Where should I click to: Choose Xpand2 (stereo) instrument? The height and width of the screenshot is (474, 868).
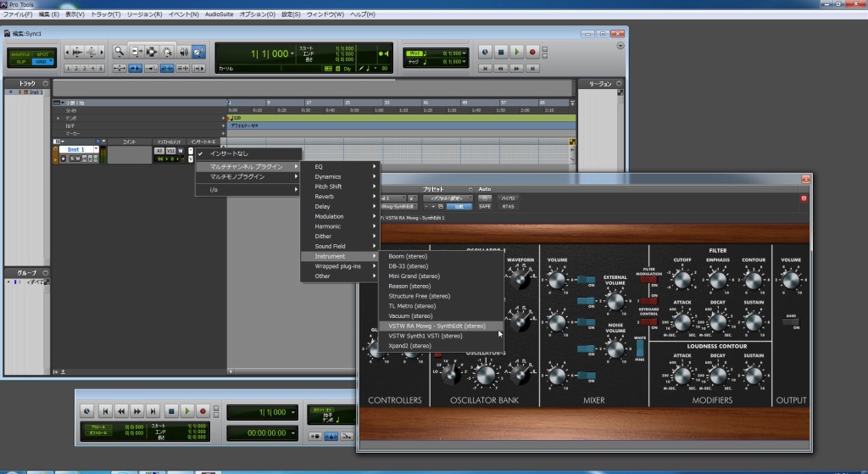(x=409, y=345)
